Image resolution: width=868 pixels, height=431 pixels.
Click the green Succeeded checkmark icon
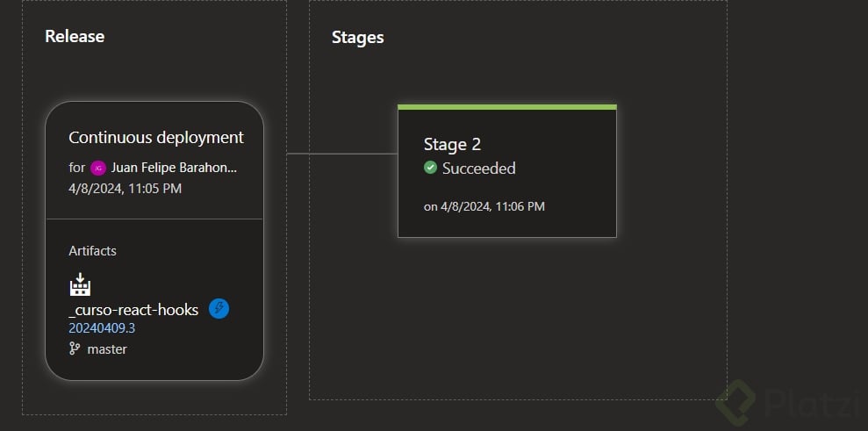430,168
